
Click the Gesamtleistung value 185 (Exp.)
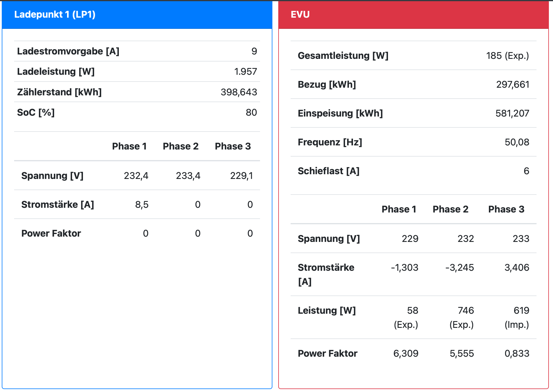coord(507,56)
